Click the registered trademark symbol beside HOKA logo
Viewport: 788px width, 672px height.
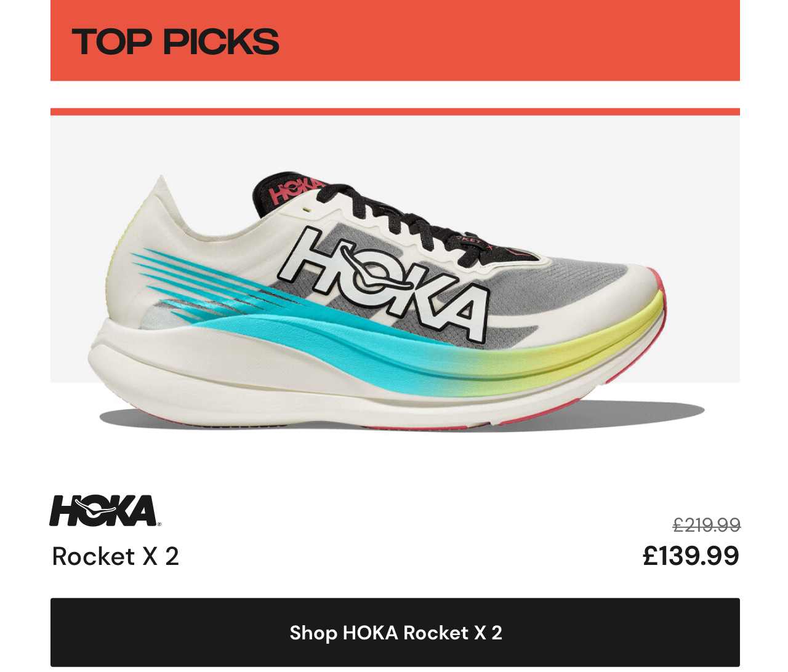pos(159,524)
